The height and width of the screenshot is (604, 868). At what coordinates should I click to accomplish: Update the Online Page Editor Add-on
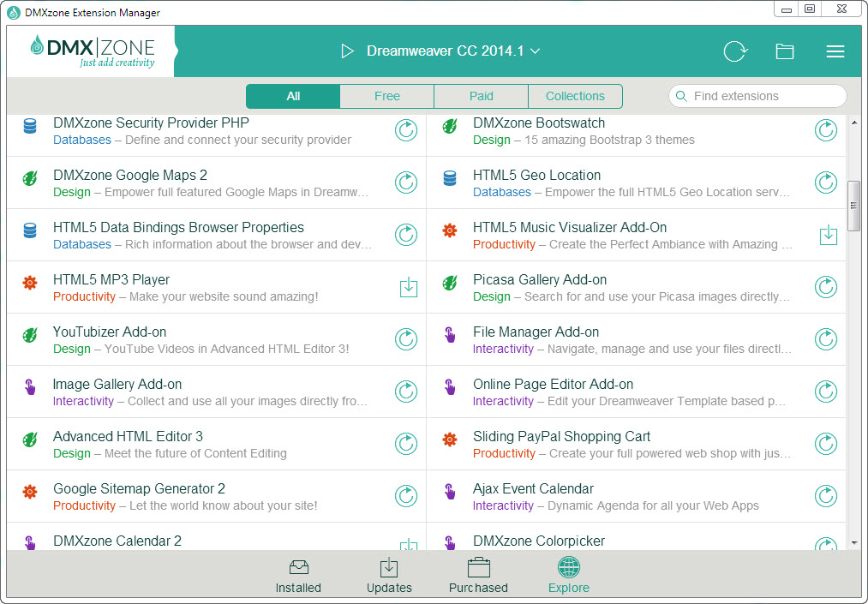coord(826,392)
